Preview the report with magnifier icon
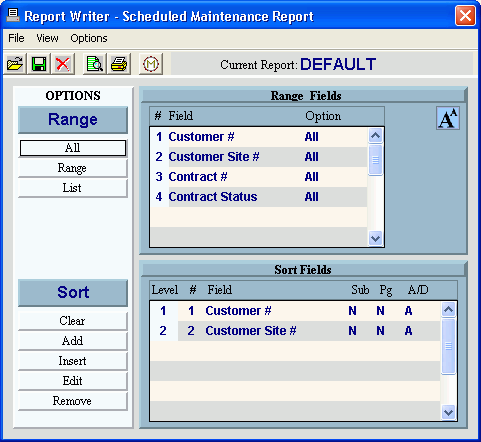The image size is (481, 442). (x=94, y=64)
